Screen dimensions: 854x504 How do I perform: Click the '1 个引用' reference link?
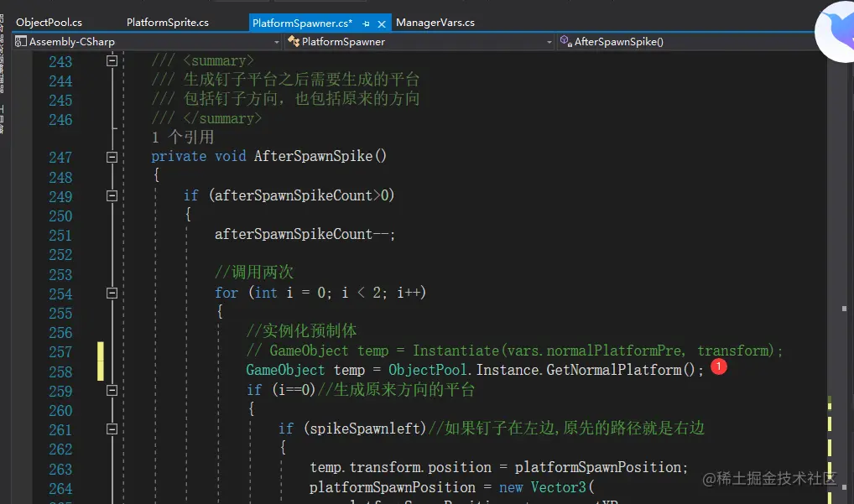click(182, 138)
